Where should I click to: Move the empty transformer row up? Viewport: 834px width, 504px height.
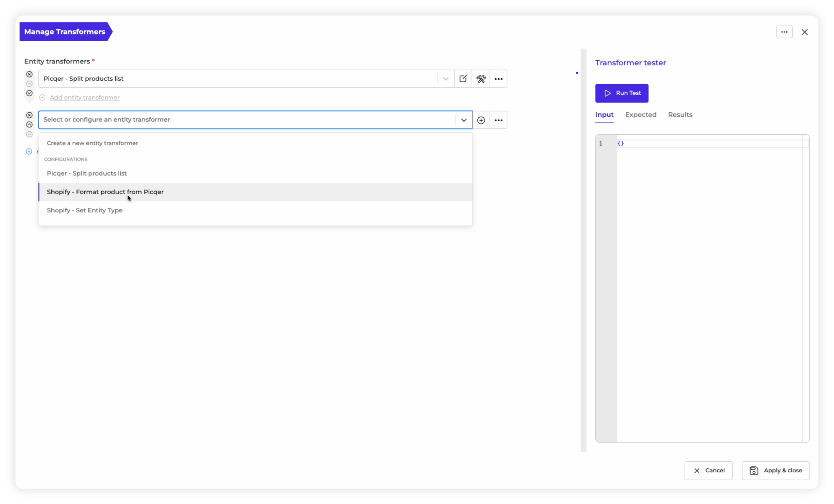pos(29,125)
